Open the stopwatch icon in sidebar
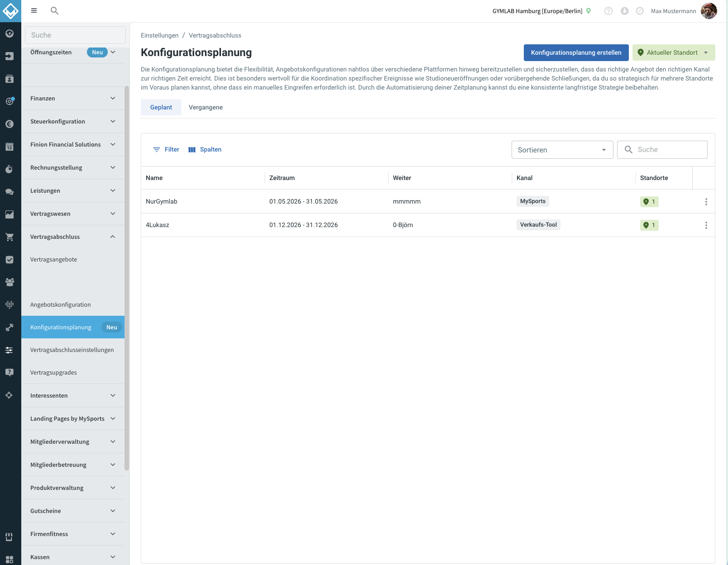This screenshot has width=728, height=565. 10,169
